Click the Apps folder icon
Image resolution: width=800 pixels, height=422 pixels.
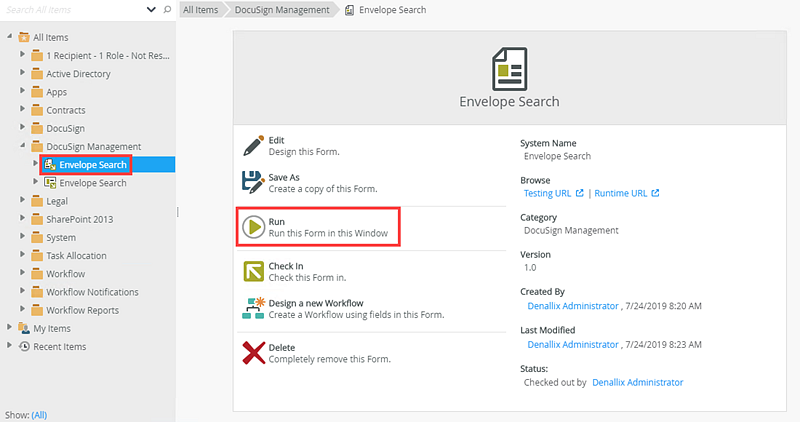click(x=37, y=92)
